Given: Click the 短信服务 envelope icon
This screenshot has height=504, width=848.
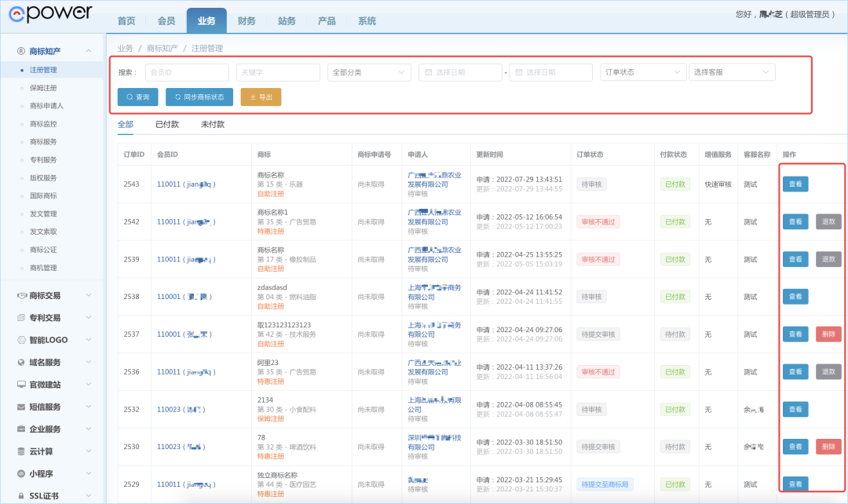Looking at the screenshot, I should 21,407.
